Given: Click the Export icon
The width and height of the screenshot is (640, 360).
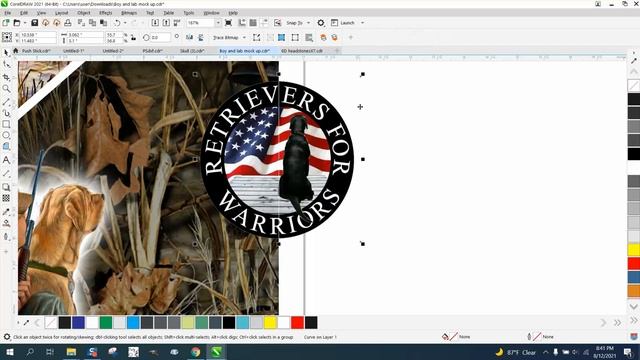Looking at the screenshot, I should tap(166, 23).
